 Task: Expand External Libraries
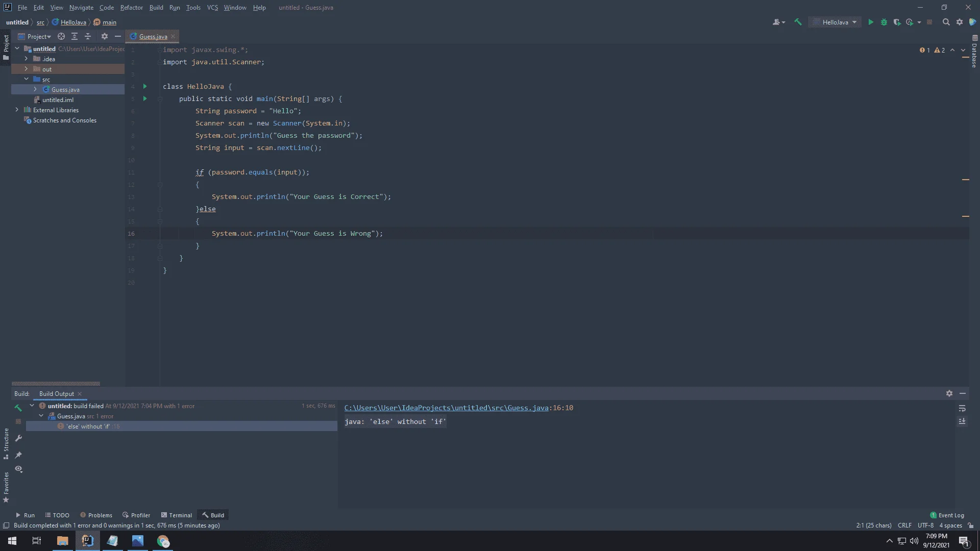17,110
